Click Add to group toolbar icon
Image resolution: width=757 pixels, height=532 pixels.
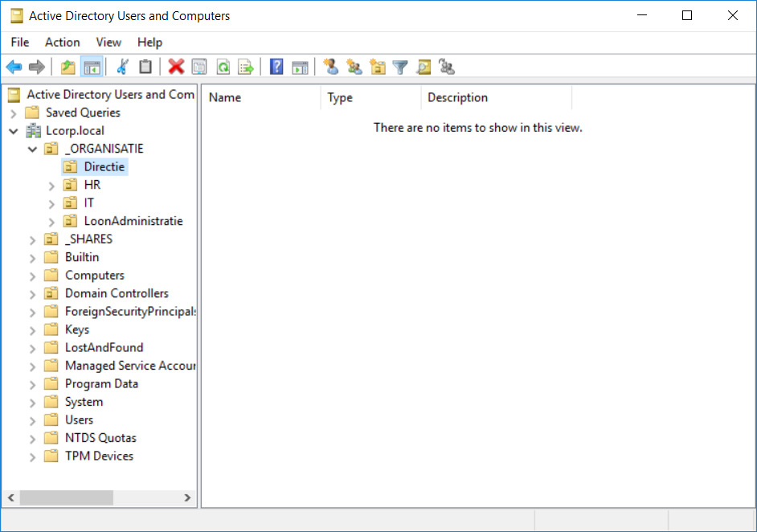point(447,67)
